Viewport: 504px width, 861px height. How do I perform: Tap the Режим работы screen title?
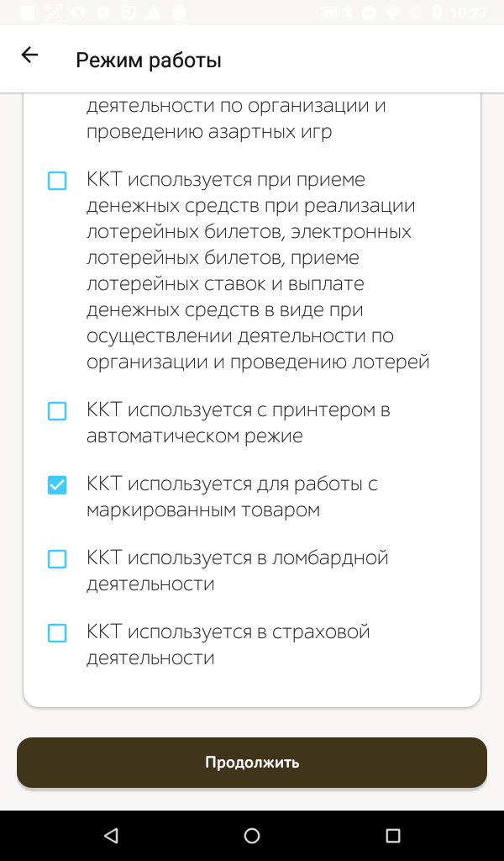(149, 61)
